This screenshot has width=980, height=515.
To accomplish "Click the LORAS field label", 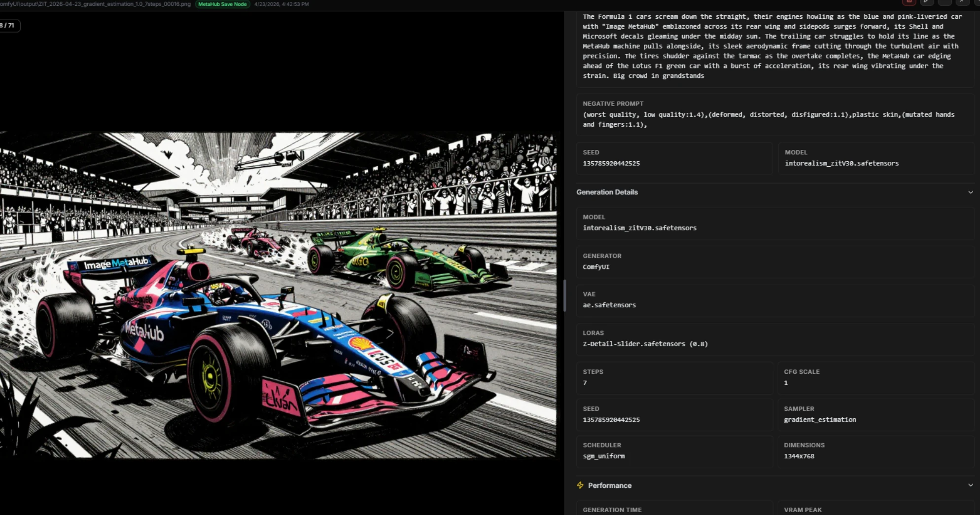I will pos(593,333).
